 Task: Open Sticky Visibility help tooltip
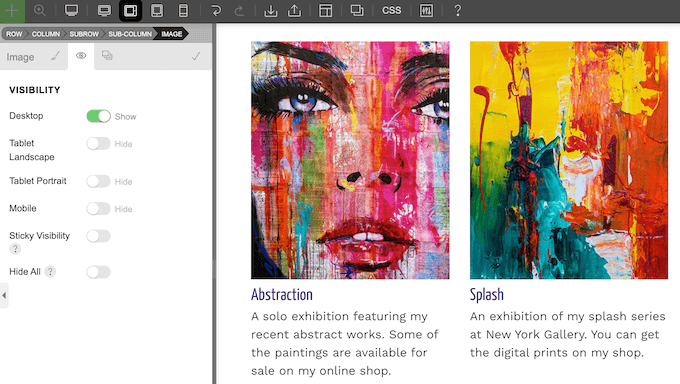[15, 249]
